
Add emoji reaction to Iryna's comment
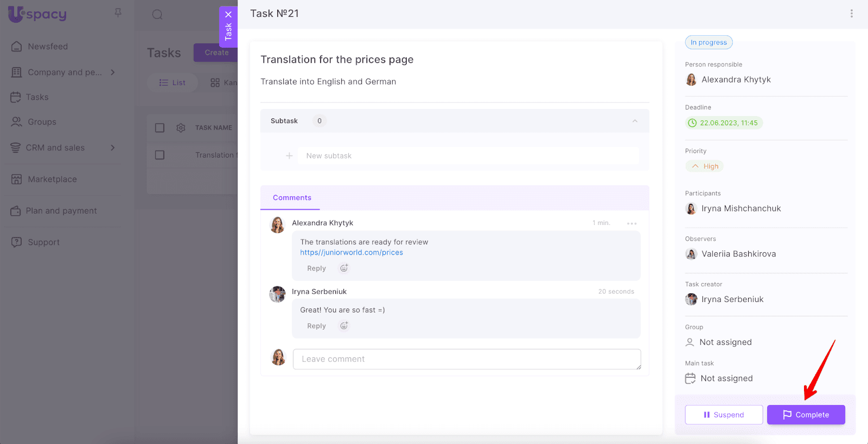[x=344, y=326]
